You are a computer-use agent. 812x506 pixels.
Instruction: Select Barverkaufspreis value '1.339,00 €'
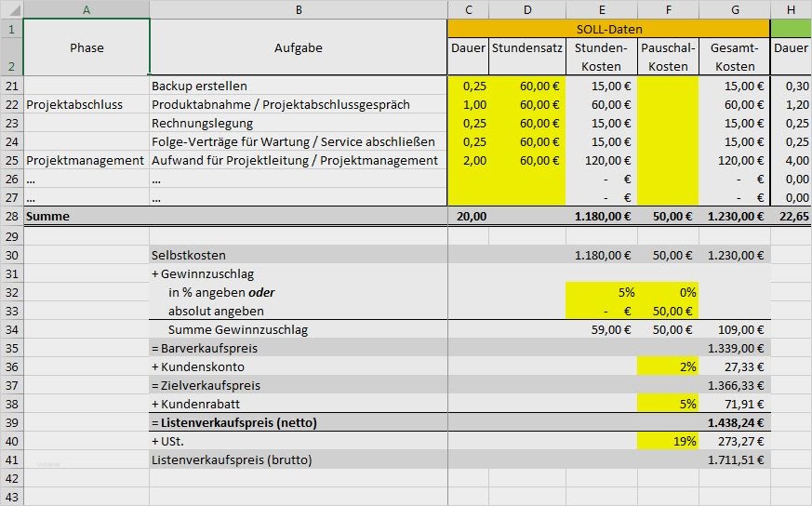point(734,348)
